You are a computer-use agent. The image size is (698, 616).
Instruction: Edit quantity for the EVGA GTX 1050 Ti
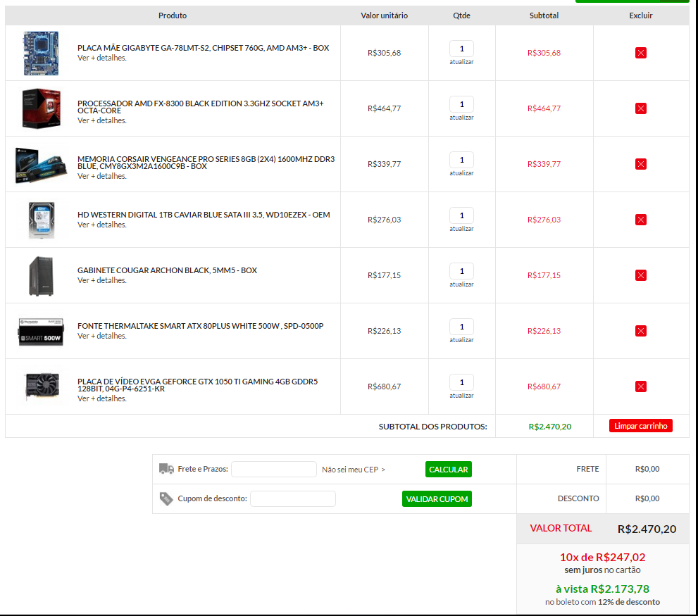(461, 382)
